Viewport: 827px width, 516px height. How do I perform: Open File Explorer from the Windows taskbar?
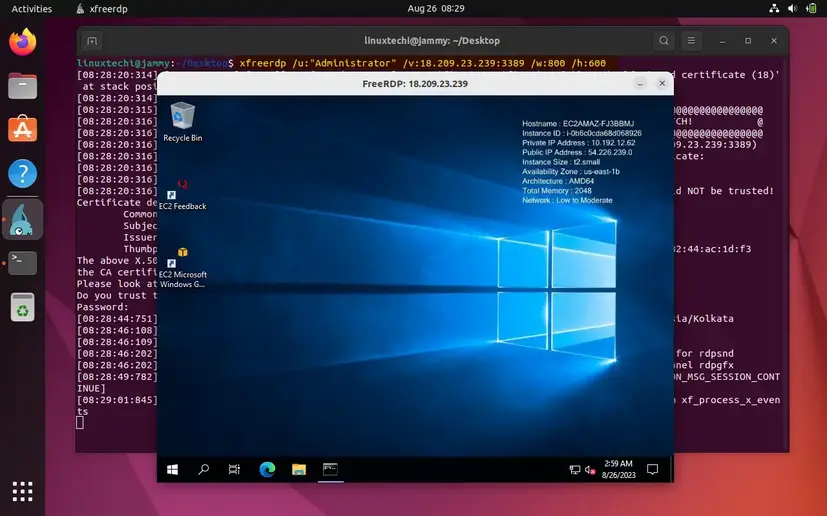coord(298,469)
